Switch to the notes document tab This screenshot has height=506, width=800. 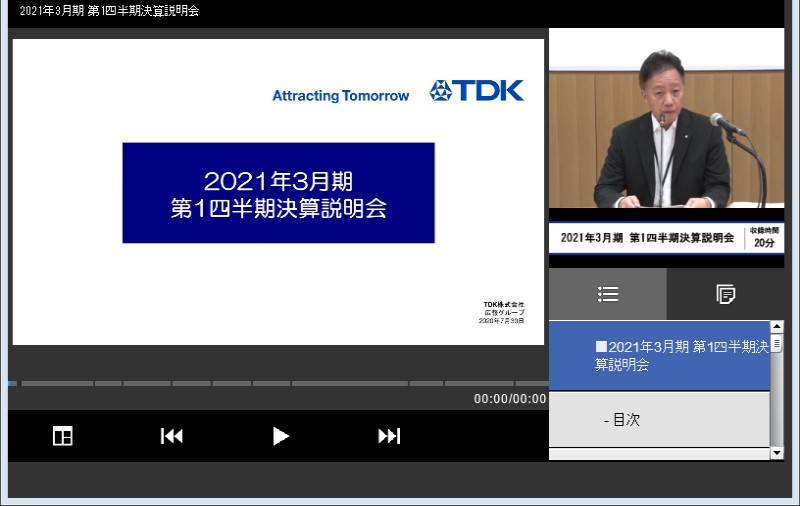[x=725, y=294]
